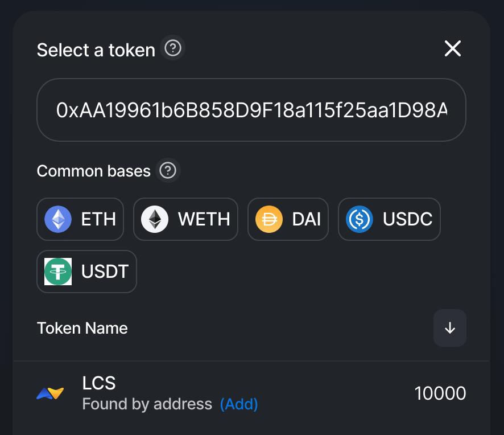Image resolution: width=504 pixels, height=435 pixels.
Task: Toggle token sort order with arrow button
Action: [450, 328]
